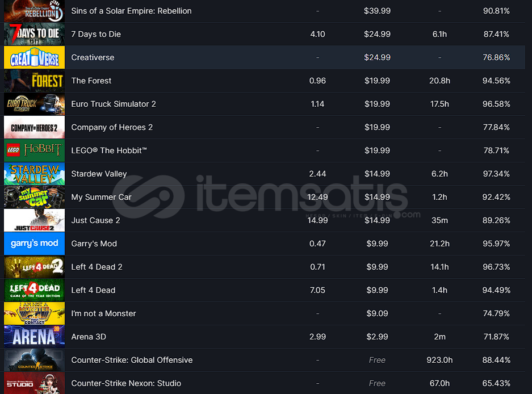532x394 pixels.
Task: Click the Euro Truck Simulator 2 thumbnail
Action: point(34,104)
